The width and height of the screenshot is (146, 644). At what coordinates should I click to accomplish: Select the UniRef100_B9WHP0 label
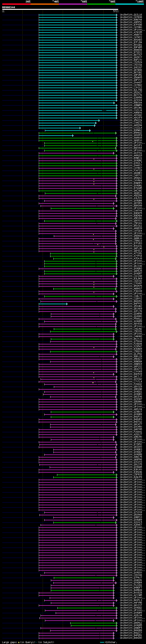pyautogui.click(x=131, y=183)
